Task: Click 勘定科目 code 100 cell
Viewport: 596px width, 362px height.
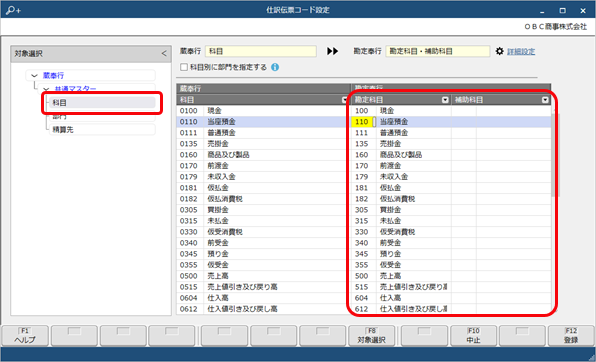Action: point(363,111)
